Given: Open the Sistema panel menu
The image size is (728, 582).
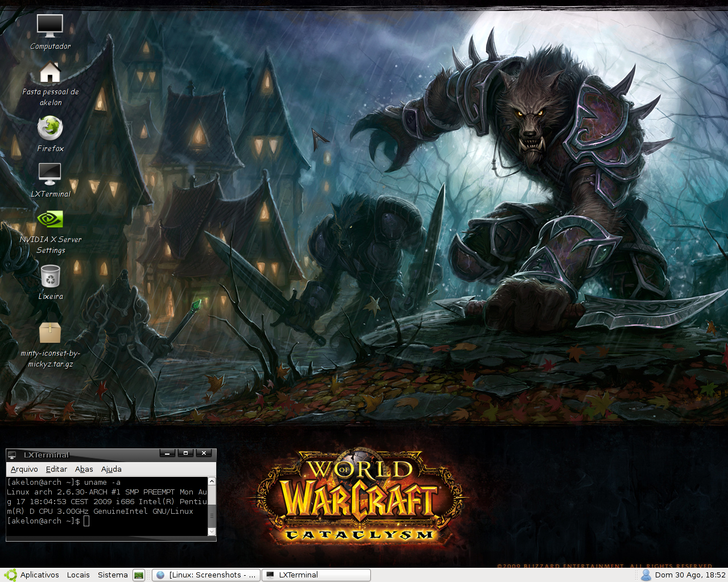Looking at the screenshot, I should tap(113, 575).
